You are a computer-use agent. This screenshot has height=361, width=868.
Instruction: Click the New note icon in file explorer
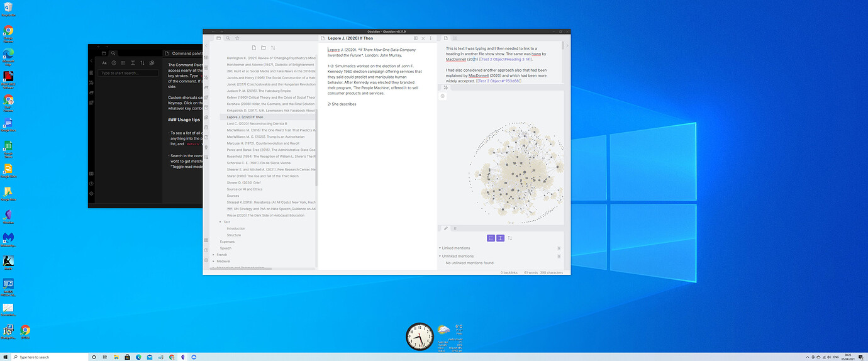point(253,48)
